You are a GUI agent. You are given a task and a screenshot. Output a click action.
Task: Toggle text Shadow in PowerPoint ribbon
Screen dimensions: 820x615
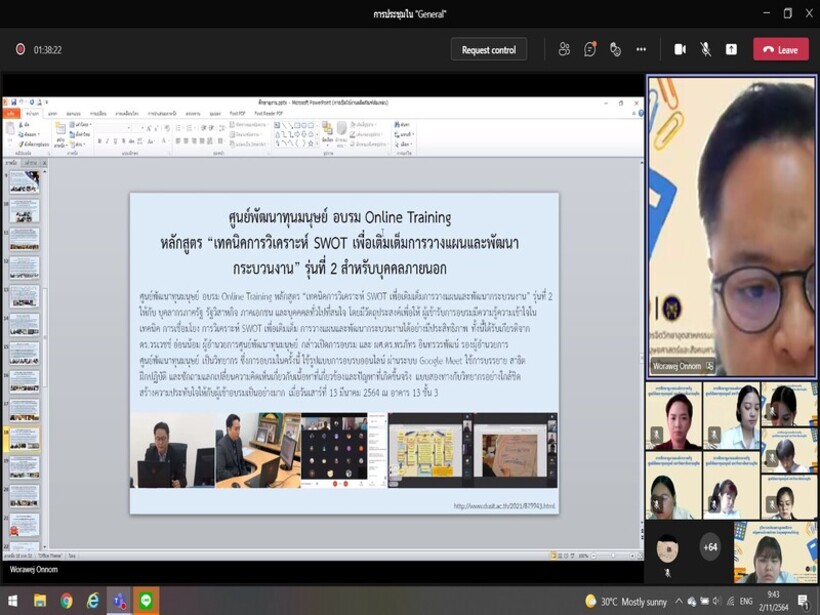(123, 141)
